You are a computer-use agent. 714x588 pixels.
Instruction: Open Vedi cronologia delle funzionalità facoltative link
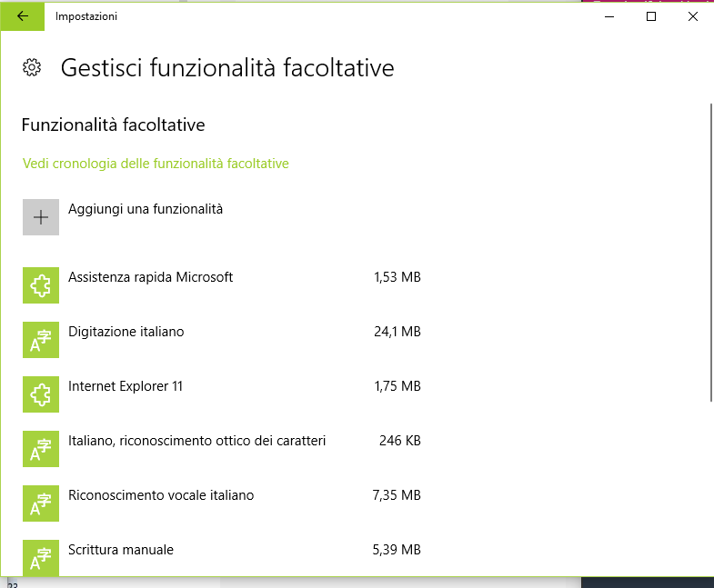156,164
